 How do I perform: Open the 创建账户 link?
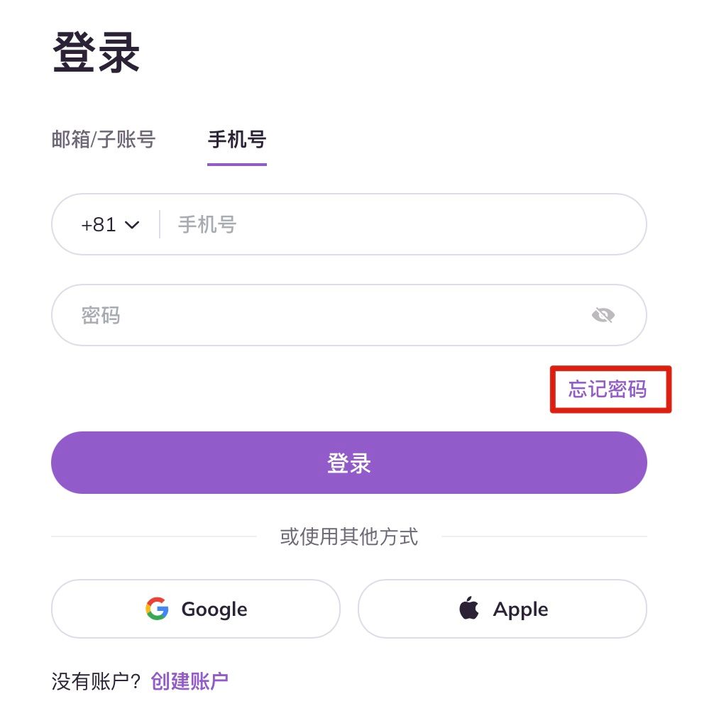pos(190,681)
